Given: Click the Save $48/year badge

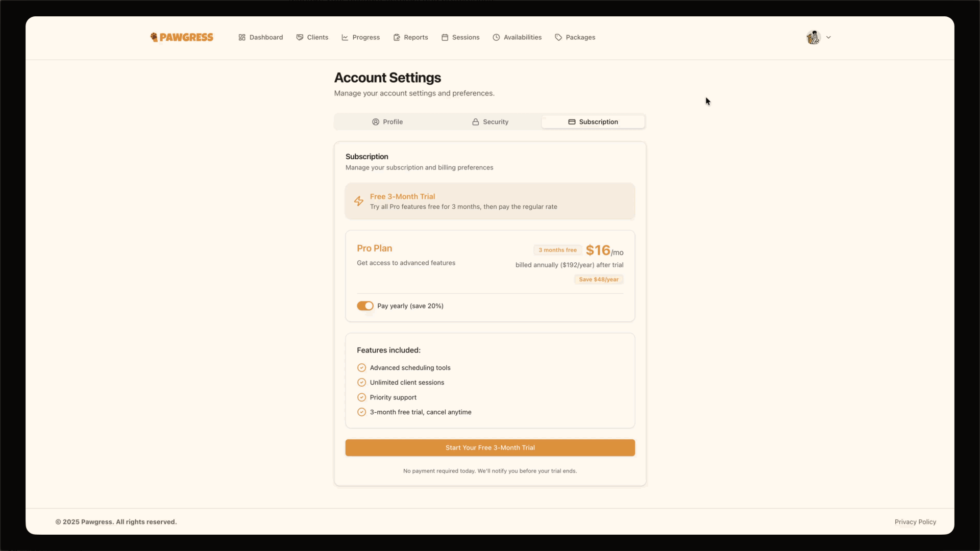Looking at the screenshot, I should 598,279.
